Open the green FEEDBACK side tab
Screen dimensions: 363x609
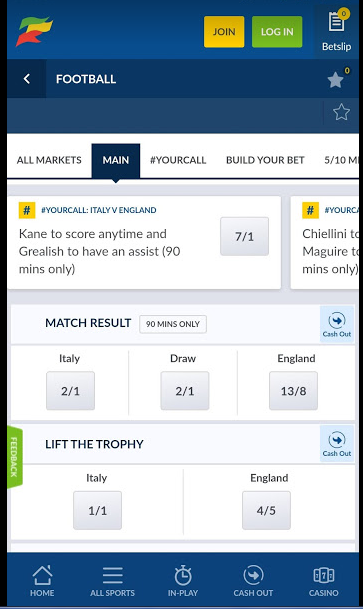tap(15, 457)
